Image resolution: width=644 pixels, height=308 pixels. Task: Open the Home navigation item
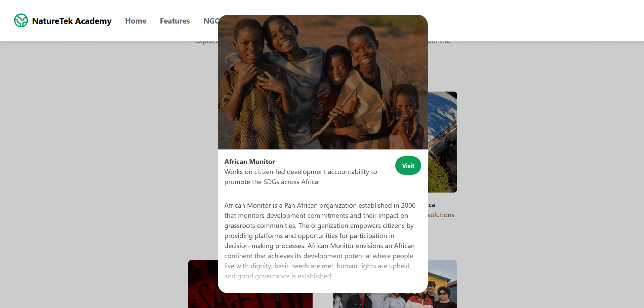(135, 21)
